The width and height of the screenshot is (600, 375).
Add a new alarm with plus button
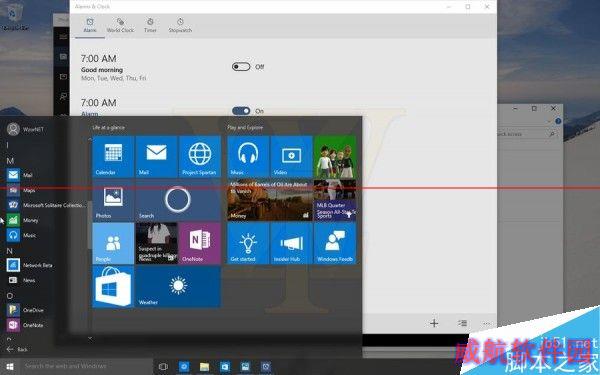[x=434, y=323]
